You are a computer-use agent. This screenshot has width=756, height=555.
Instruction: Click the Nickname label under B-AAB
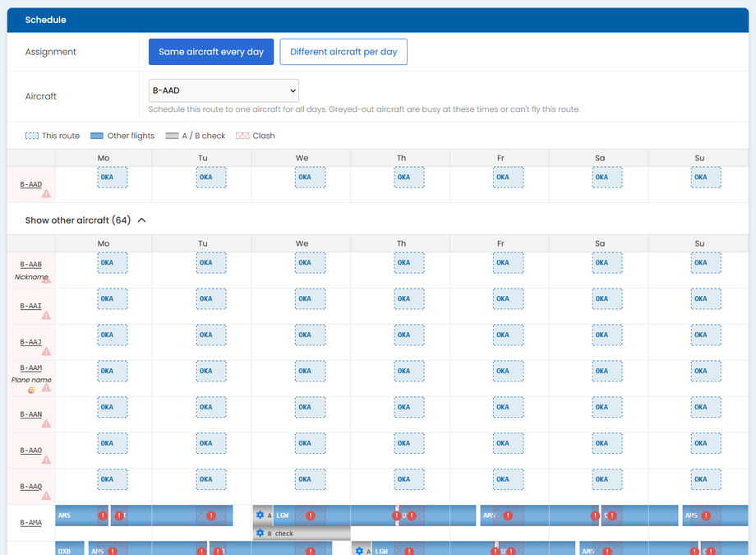(31, 277)
